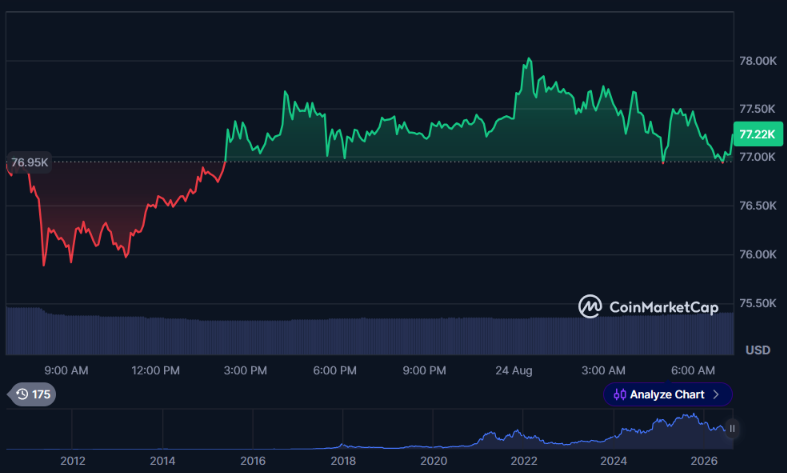Click the 6:00 AM time axis label
787x473 pixels.
click(693, 371)
